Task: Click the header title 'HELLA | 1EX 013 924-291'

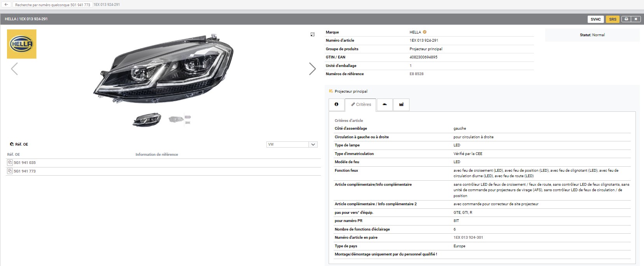Action: (x=26, y=19)
